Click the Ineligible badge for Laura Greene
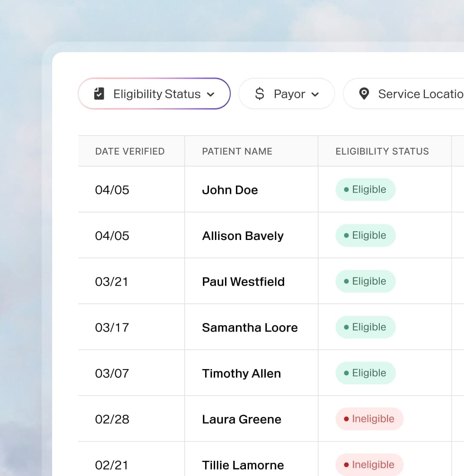The width and height of the screenshot is (464, 476). (x=369, y=419)
